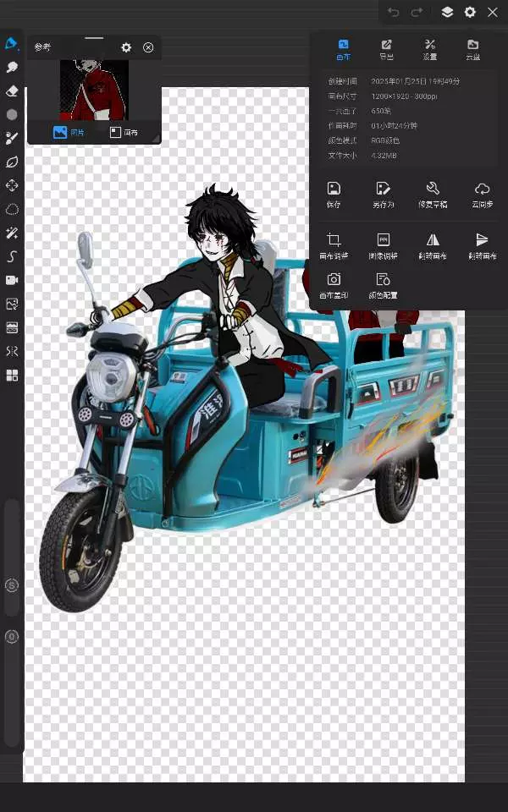Select the S-curve tool
The height and width of the screenshot is (812, 508).
11,256
